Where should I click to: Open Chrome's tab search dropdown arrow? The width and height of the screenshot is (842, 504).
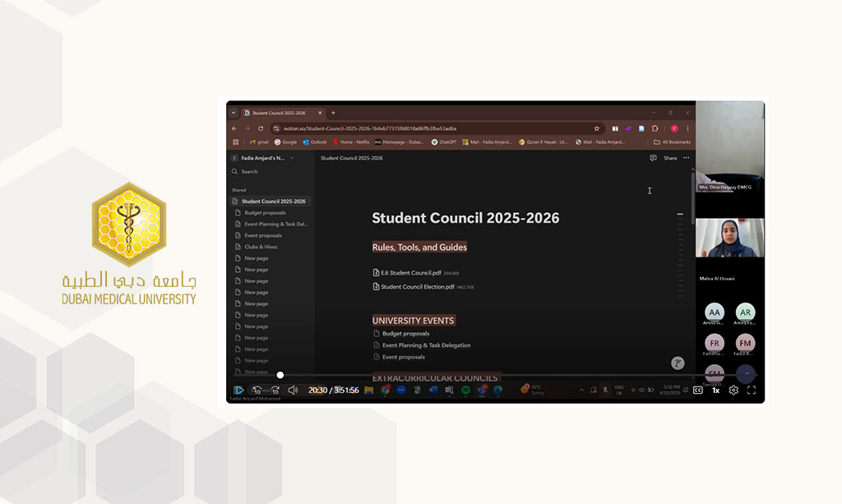pyautogui.click(x=234, y=113)
